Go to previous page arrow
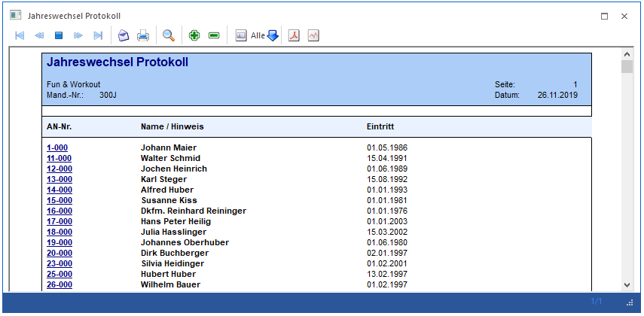 [39, 35]
